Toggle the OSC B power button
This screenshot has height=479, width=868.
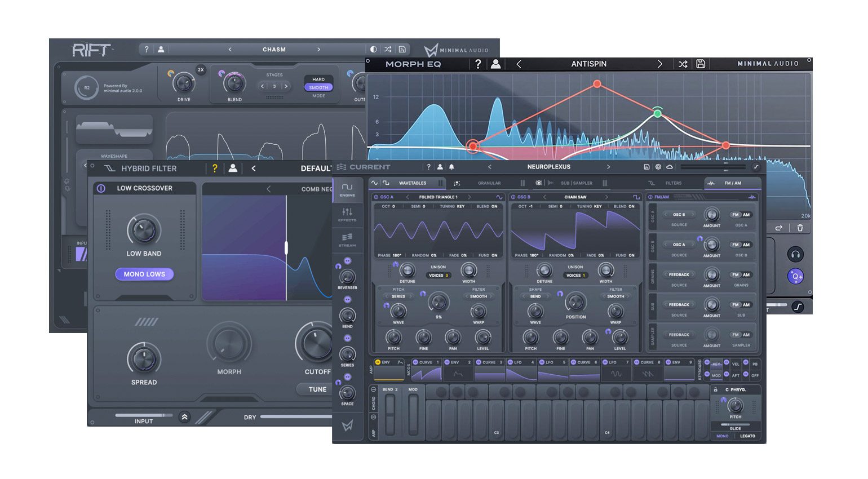click(x=513, y=197)
